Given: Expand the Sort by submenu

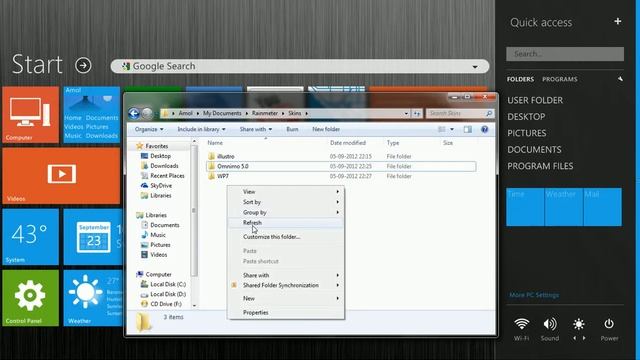Looking at the screenshot, I should [286, 202].
